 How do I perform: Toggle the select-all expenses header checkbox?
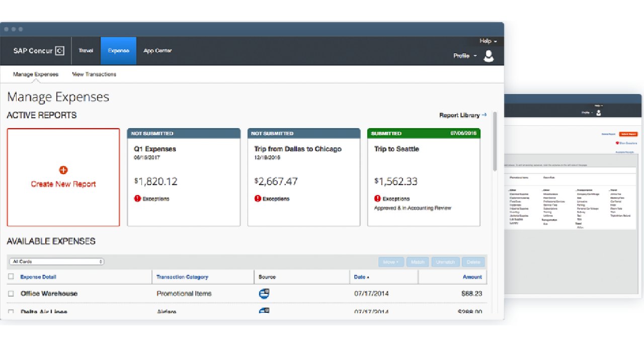click(x=11, y=277)
